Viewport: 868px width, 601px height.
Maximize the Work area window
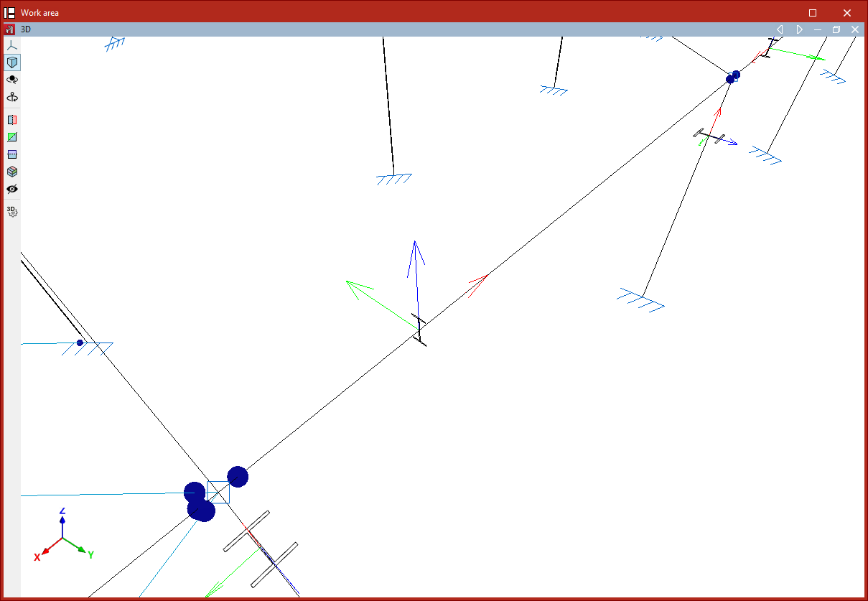[x=813, y=12]
